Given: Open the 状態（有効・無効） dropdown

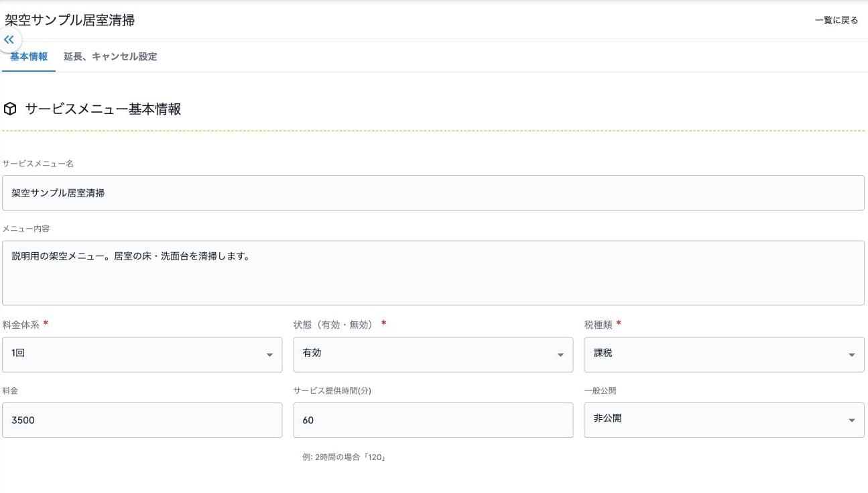Looking at the screenshot, I should [x=433, y=354].
